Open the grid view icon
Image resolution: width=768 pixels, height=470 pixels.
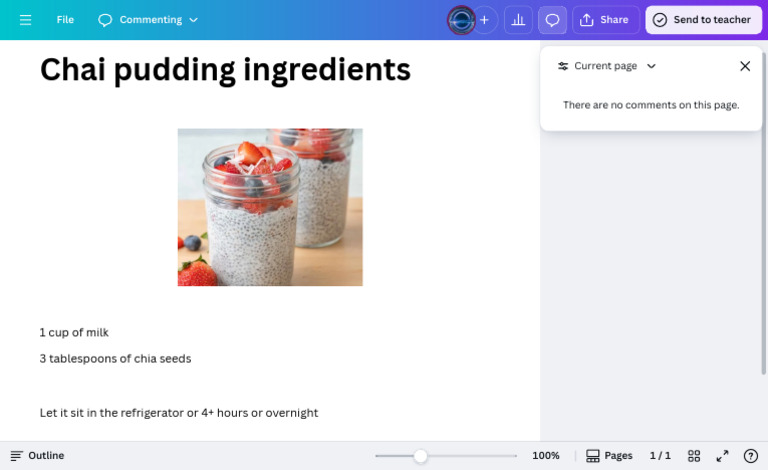[x=694, y=456]
